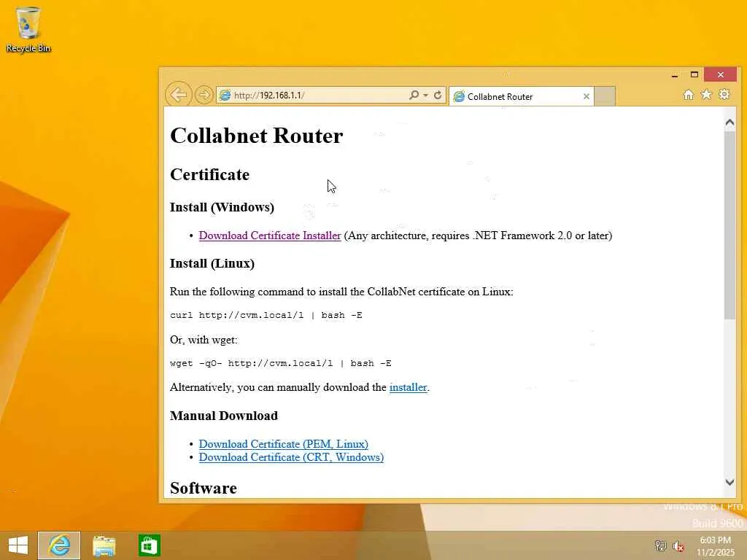Viewport: 747px width, 560px height.
Task: Click the 'Install (Windows)' heading
Action: (x=222, y=207)
